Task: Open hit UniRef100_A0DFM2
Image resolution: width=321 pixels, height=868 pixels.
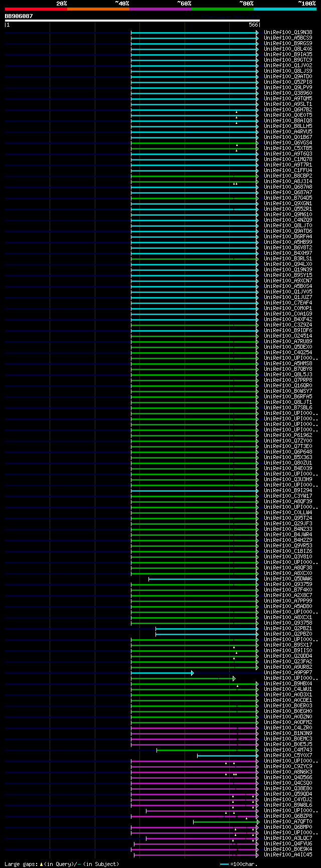Action: coord(288,722)
